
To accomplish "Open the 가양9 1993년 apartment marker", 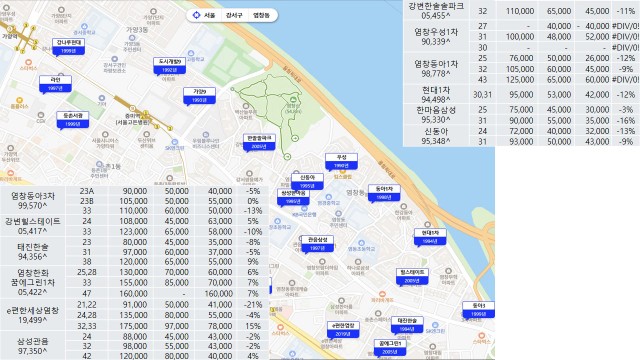I will 199,96.
